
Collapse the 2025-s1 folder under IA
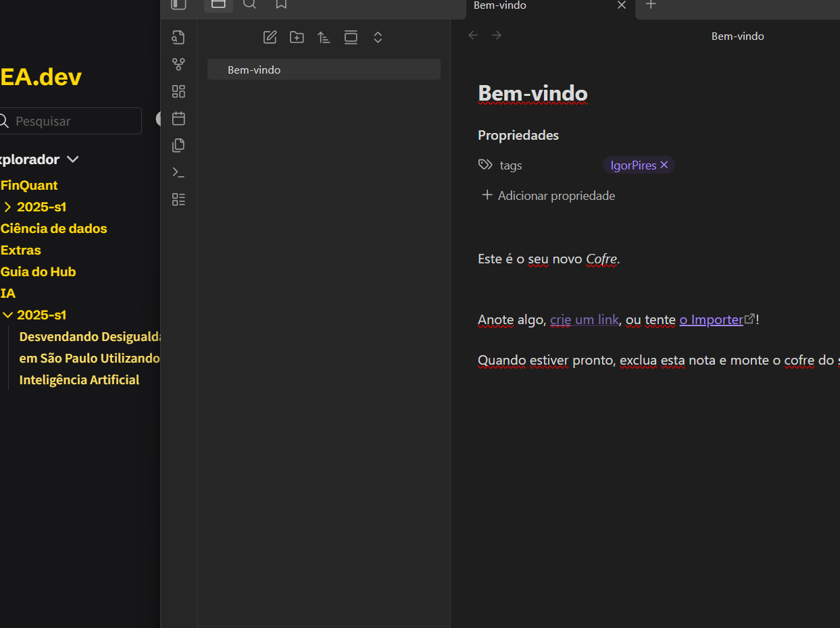pyautogui.click(x=8, y=315)
